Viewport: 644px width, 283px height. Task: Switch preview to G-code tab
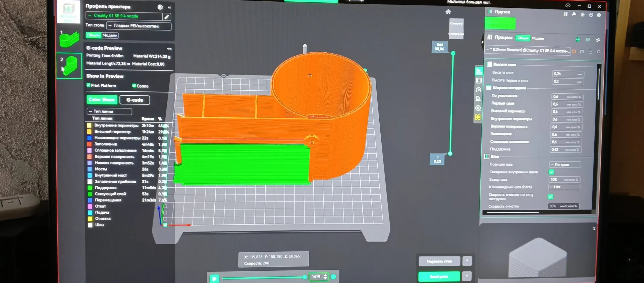click(x=135, y=100)
